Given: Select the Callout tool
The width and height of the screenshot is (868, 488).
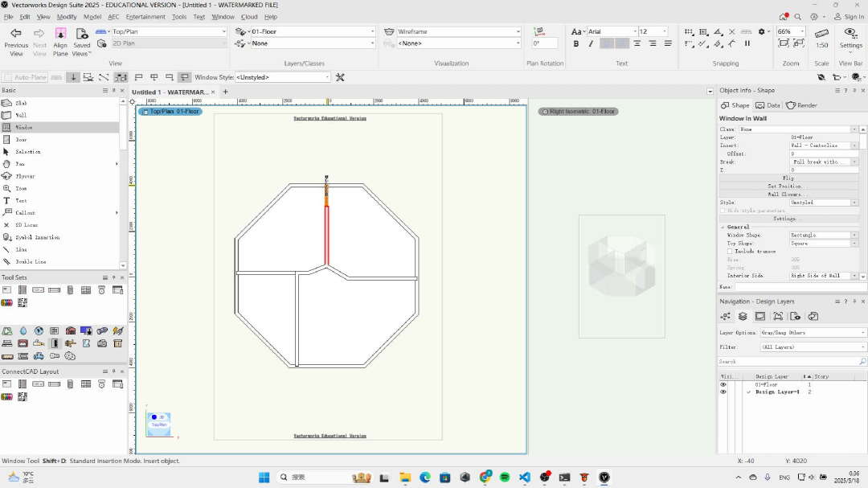Looking at the screenshot, I should pyautogui.click(x=25, y=213).
